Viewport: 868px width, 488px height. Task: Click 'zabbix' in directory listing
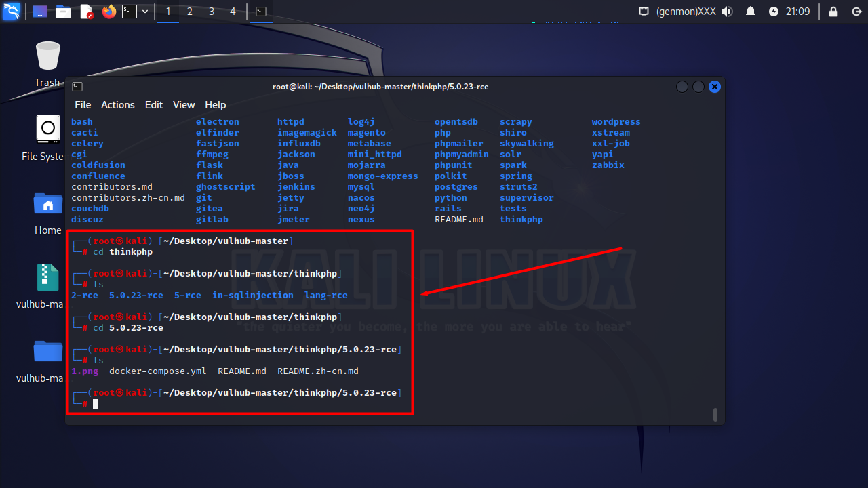(608, 165)
